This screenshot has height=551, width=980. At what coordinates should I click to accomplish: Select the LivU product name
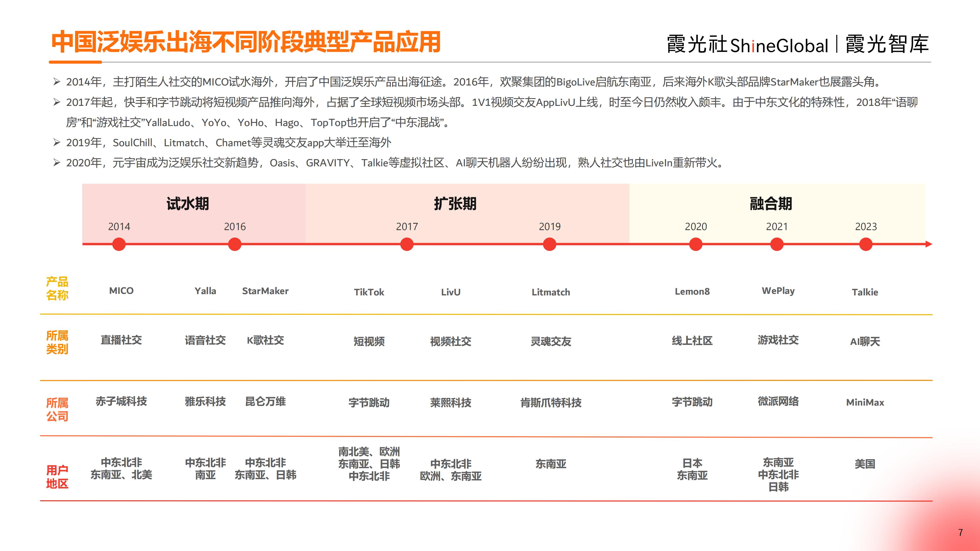click(x=451, y=292)
